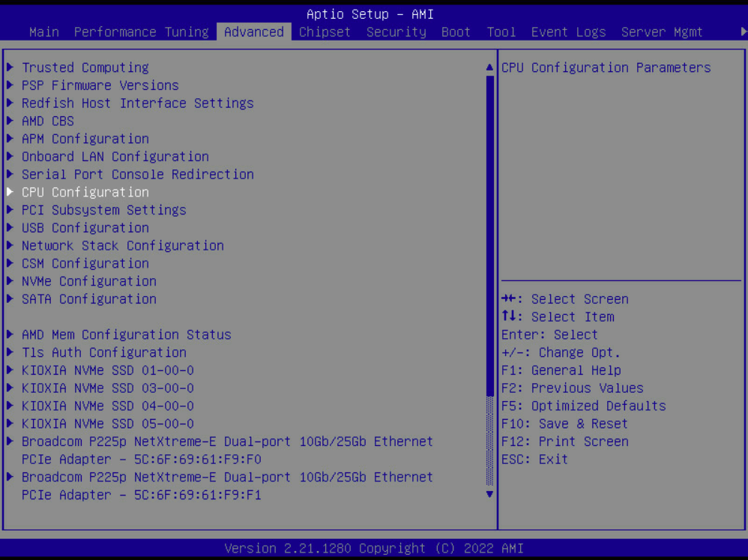Switch to the Boot tab

(x=456, y=32)
